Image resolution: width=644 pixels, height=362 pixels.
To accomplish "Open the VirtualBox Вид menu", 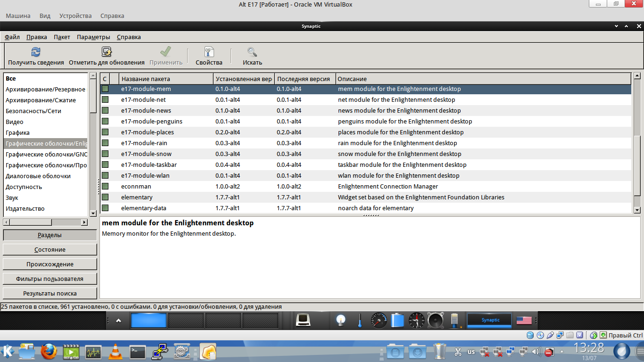I will coord(45,16).
